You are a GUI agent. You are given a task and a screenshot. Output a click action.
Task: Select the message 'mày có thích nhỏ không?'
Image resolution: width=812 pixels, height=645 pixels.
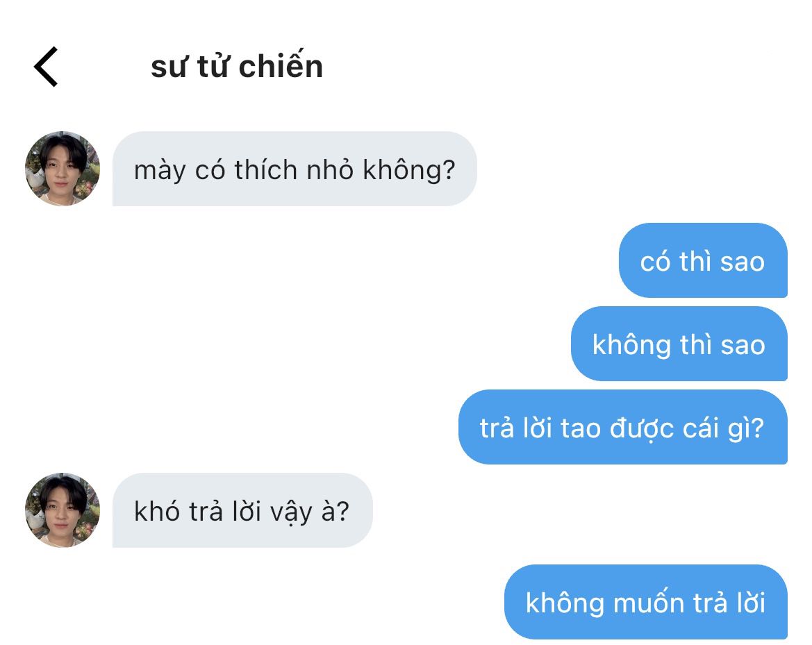coord(295,169)
